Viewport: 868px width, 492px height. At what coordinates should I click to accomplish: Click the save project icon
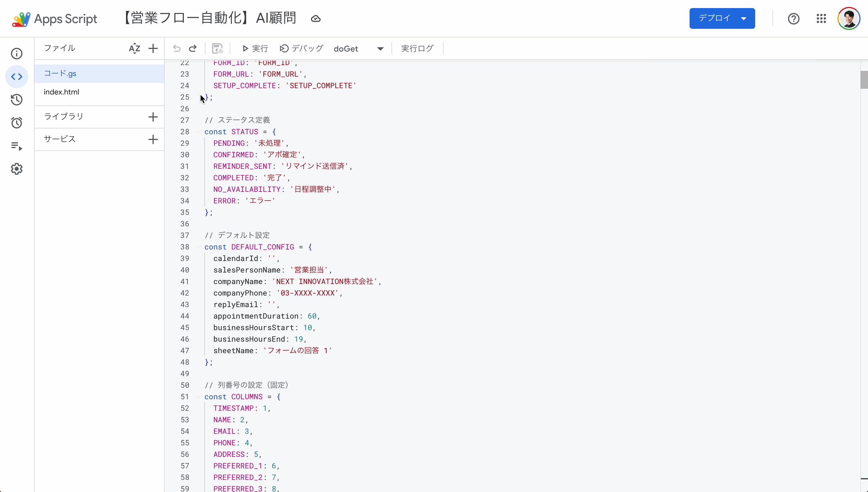pos(217,49)
